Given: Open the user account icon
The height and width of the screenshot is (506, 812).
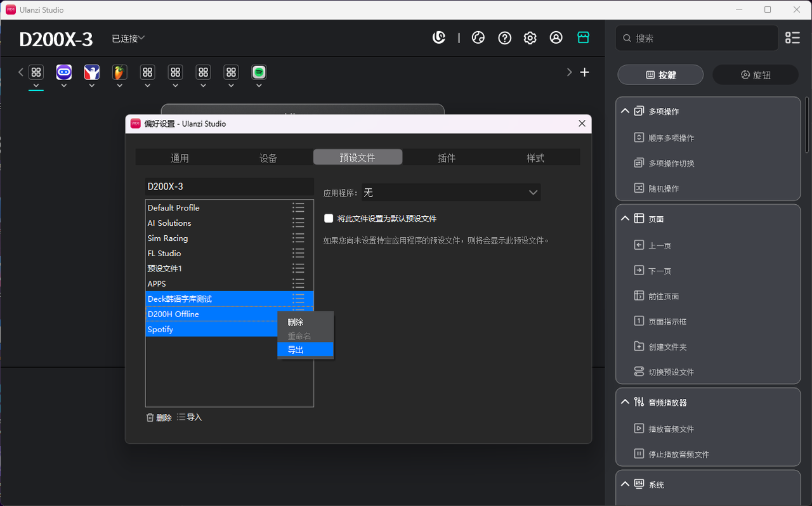Looking at the screenshot, I should tap(556, 38).
